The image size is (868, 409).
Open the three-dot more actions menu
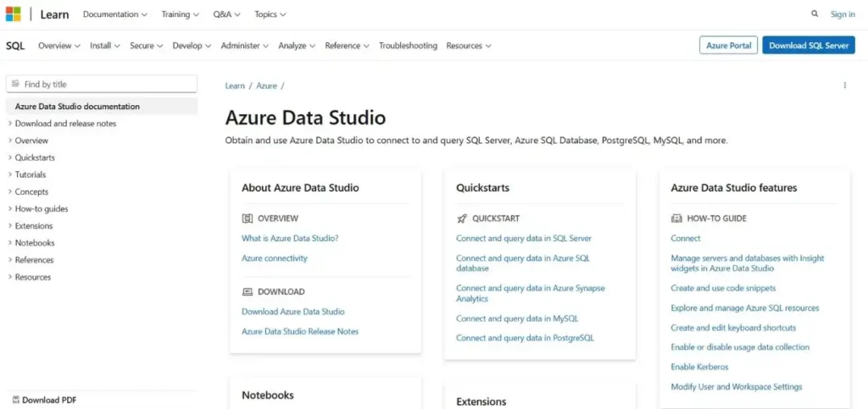(x=845, y=86)
